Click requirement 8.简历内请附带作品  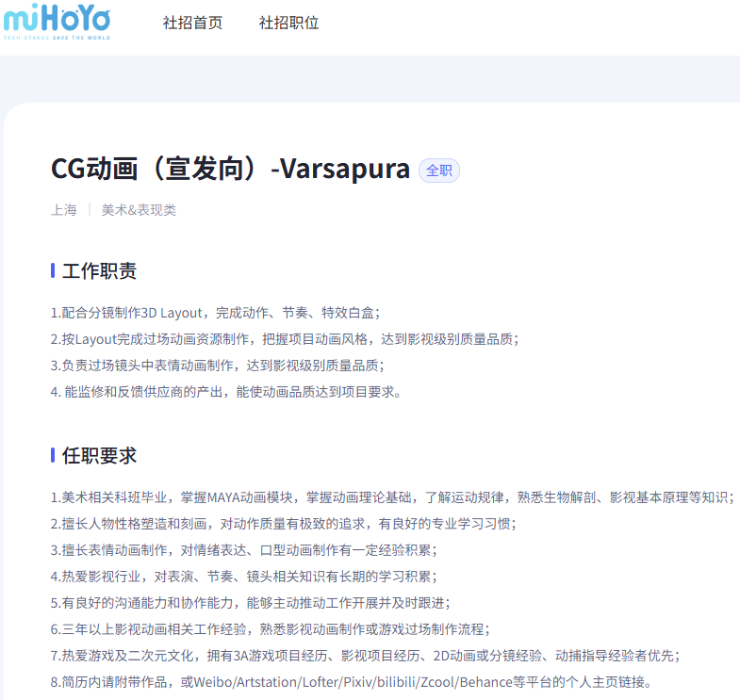352,682
